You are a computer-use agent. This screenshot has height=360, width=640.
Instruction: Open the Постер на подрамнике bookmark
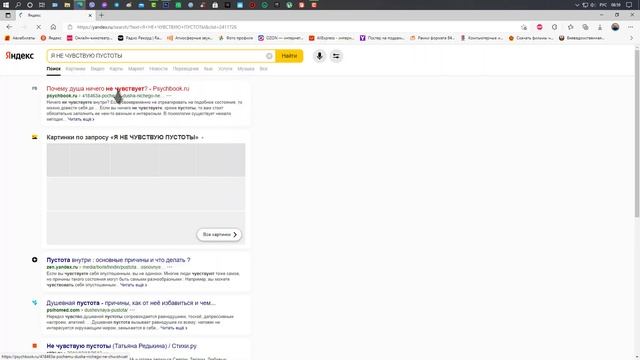point(382,38)
